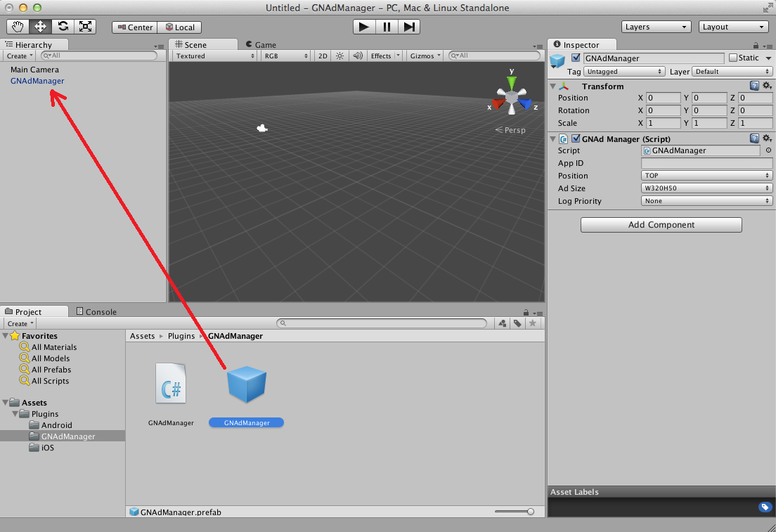Toggle scene audio icon
Viewport: 776px width, 532px height.
point(357,56)
